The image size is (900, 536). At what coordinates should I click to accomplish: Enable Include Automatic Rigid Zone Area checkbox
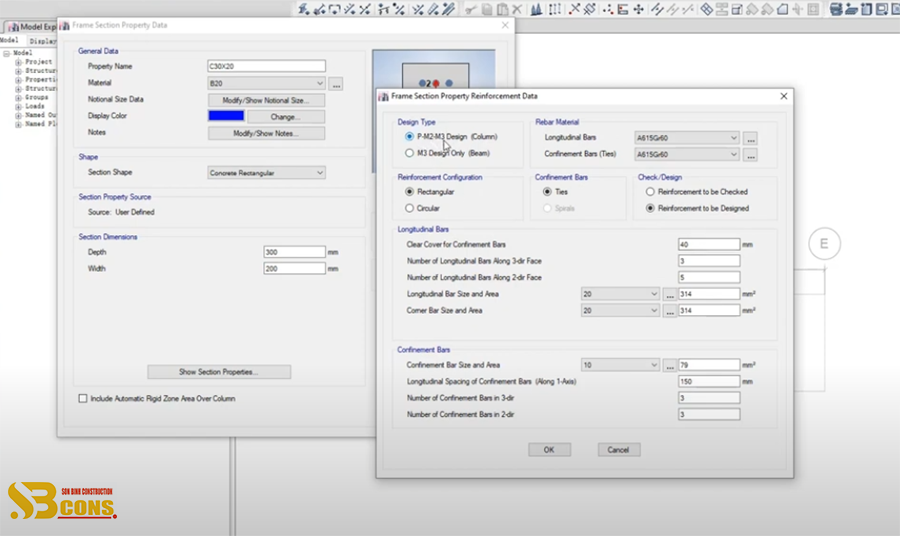pyautogui.click(x=83, y=398)
